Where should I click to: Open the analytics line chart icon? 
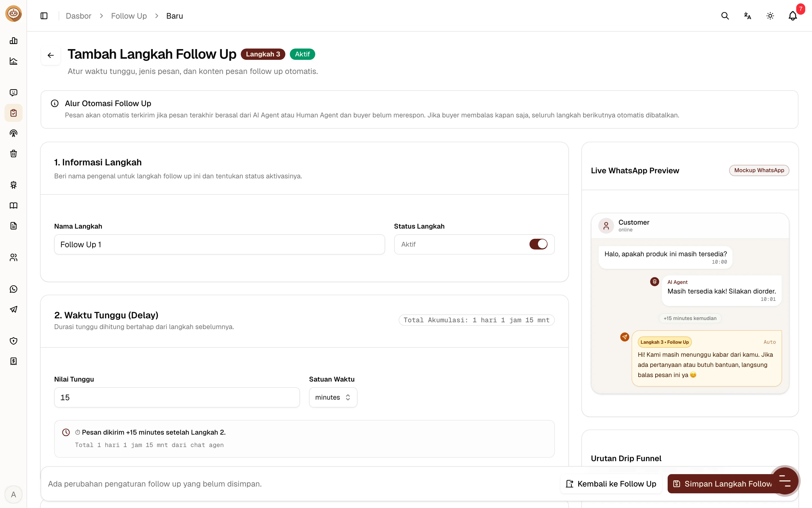click(14, 61)
